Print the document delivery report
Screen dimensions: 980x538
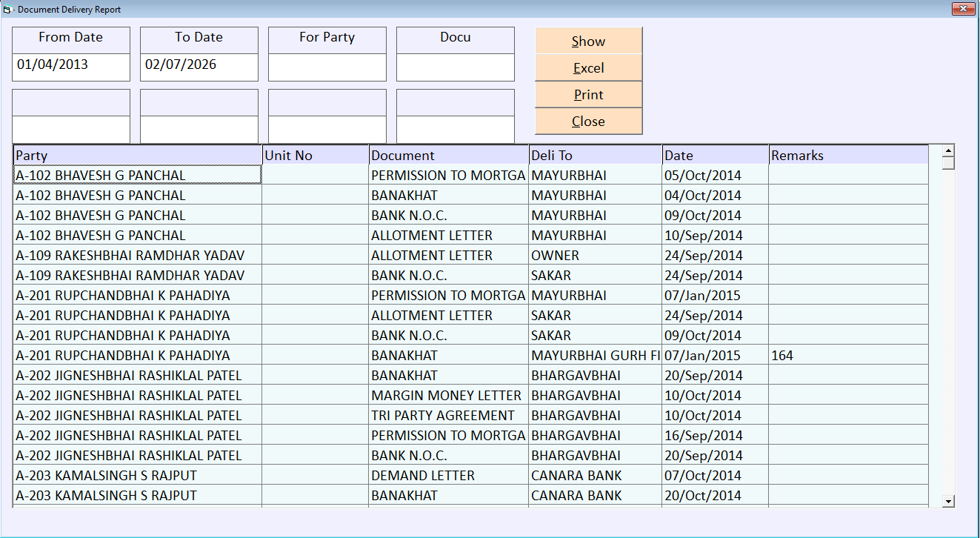pos(588,95)
